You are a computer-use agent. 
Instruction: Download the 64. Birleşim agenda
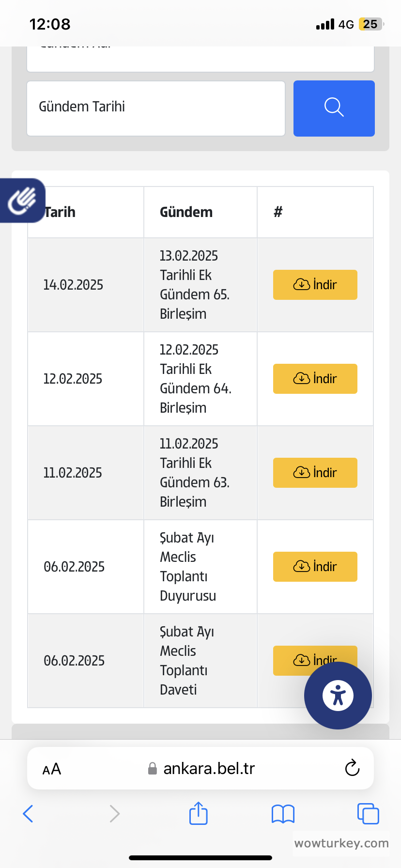point(315,379)
